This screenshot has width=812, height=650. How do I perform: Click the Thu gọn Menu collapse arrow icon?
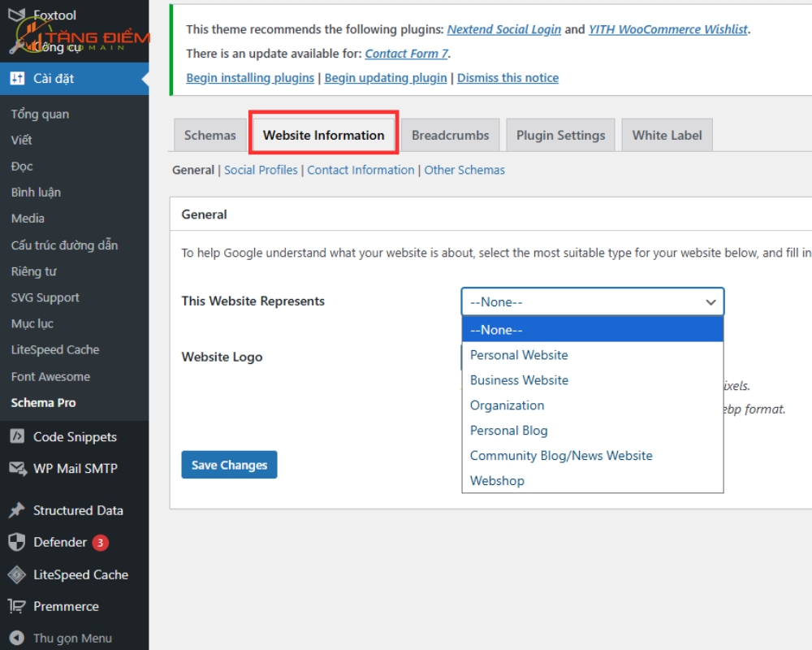point(17,638)
